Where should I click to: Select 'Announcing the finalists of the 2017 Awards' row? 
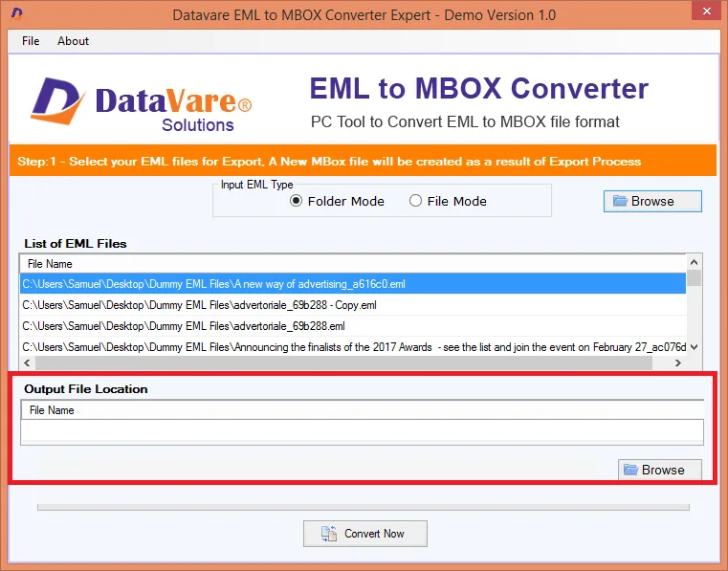click(353, 347)
